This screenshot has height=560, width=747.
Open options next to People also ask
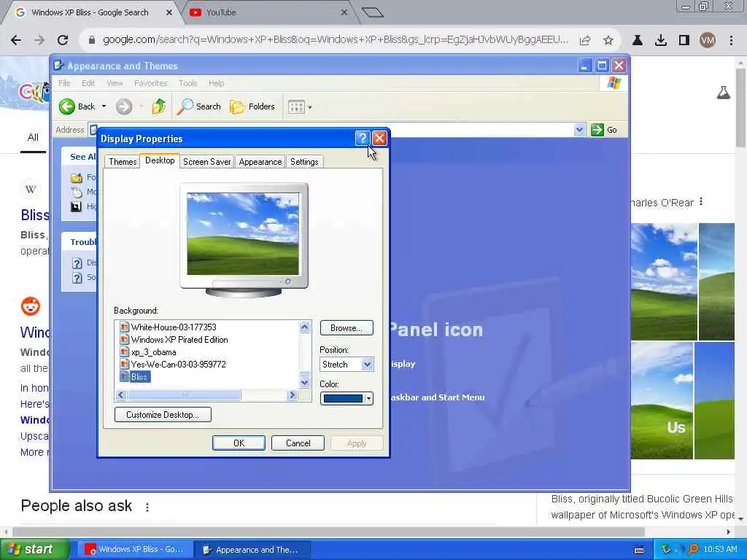tap(147, 507)
